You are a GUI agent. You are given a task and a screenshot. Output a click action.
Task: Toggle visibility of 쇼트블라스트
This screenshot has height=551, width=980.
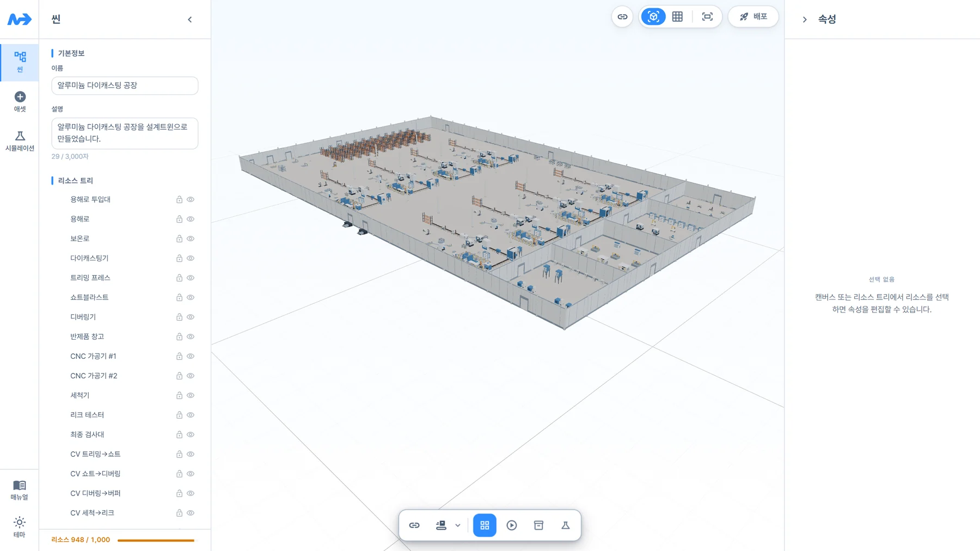point(191,298)
